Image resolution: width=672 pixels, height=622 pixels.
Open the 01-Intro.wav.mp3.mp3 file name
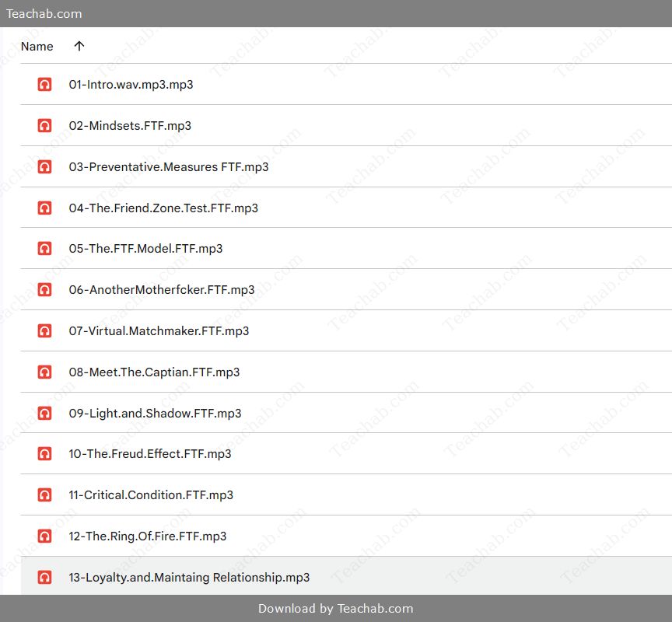point(131,85)
